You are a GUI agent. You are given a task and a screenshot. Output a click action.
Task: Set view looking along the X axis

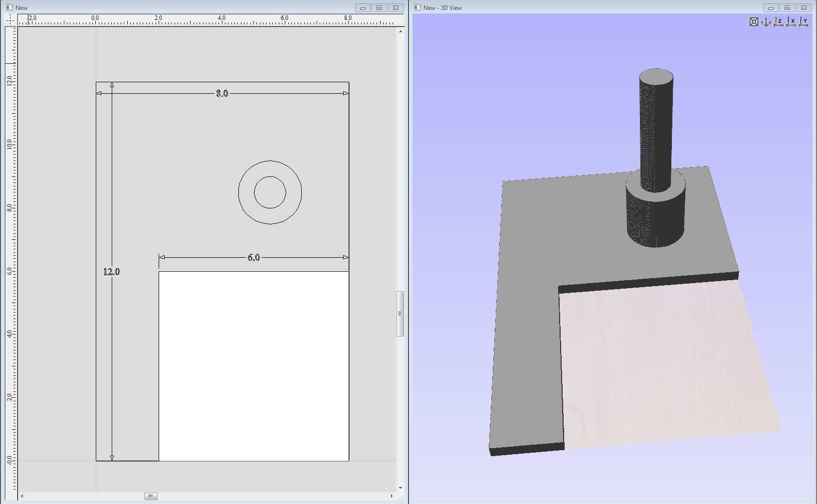(x=791, y=21)
